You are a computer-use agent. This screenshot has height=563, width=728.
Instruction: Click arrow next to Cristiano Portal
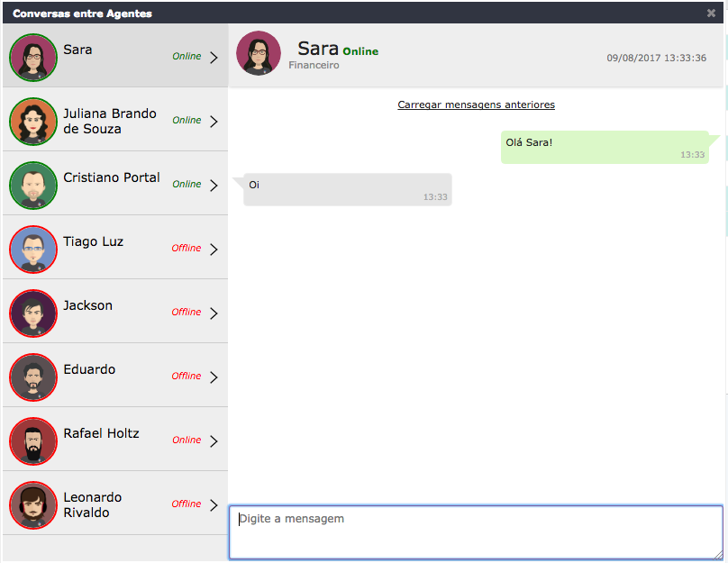pos(214,186)
